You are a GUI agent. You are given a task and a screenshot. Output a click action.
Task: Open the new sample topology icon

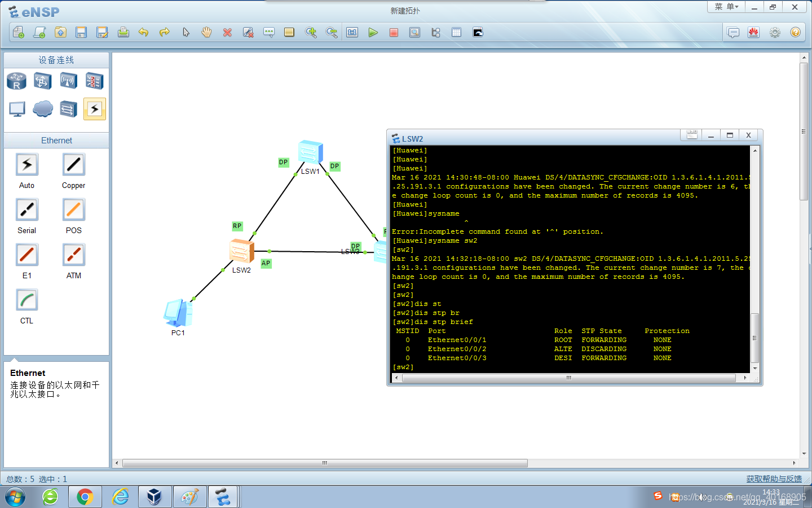tap(39, 32)
